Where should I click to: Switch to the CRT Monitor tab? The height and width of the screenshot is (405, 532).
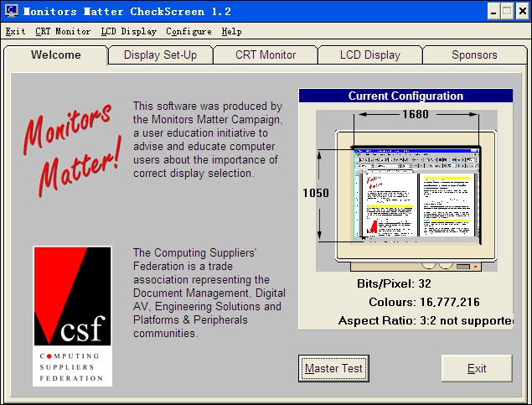(266, 55)
